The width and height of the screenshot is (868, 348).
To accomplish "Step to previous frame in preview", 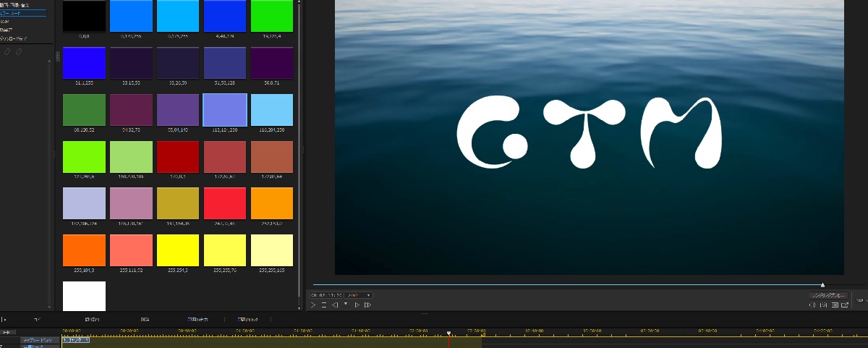I will coord(335,305).
